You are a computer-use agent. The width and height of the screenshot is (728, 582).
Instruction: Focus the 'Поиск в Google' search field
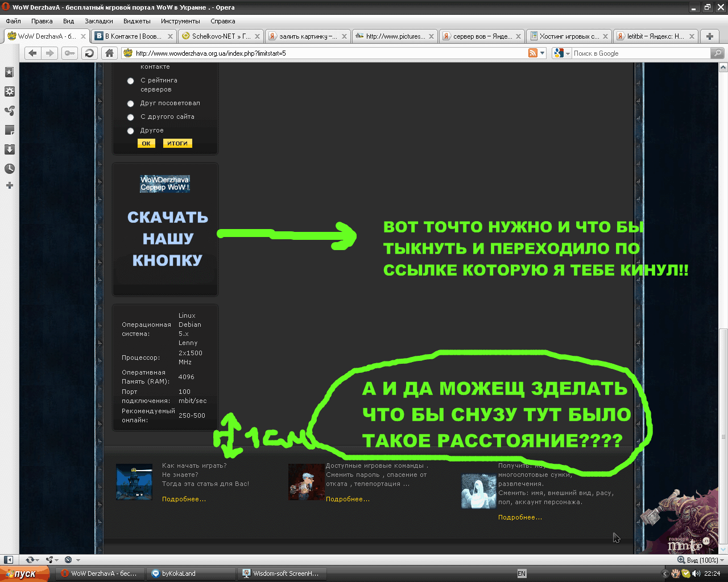(x=641, y=53)
